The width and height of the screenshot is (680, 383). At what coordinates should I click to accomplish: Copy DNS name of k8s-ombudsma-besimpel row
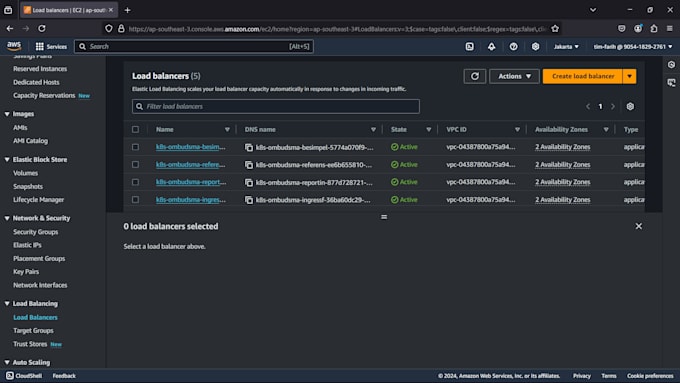tap(249, 147)
